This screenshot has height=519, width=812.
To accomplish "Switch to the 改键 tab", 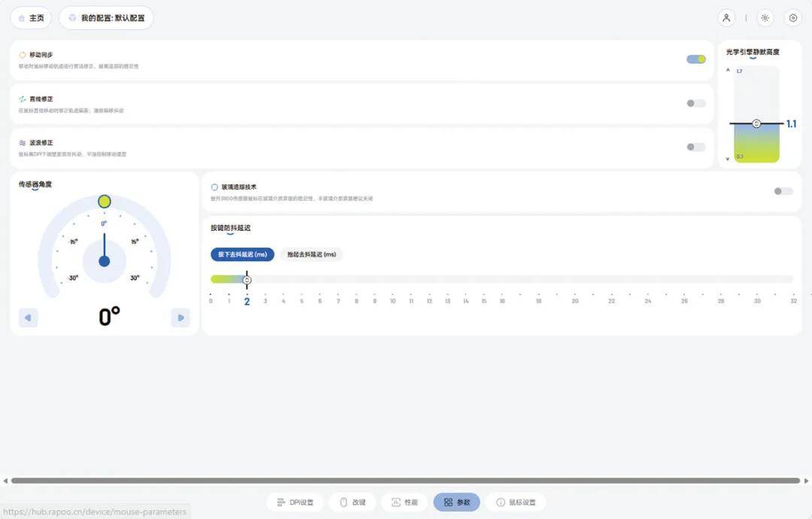I will tap(353, 502).
